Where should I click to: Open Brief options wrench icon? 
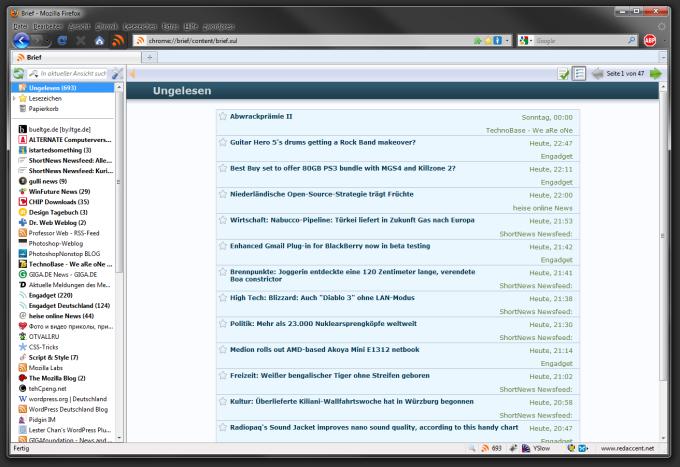117,74
